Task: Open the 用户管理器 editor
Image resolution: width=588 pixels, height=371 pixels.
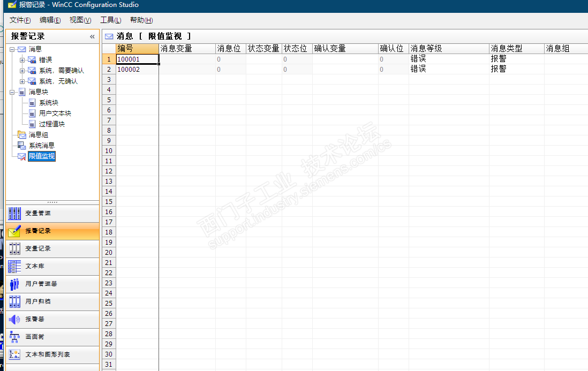Action: click(x=52, y=284)
